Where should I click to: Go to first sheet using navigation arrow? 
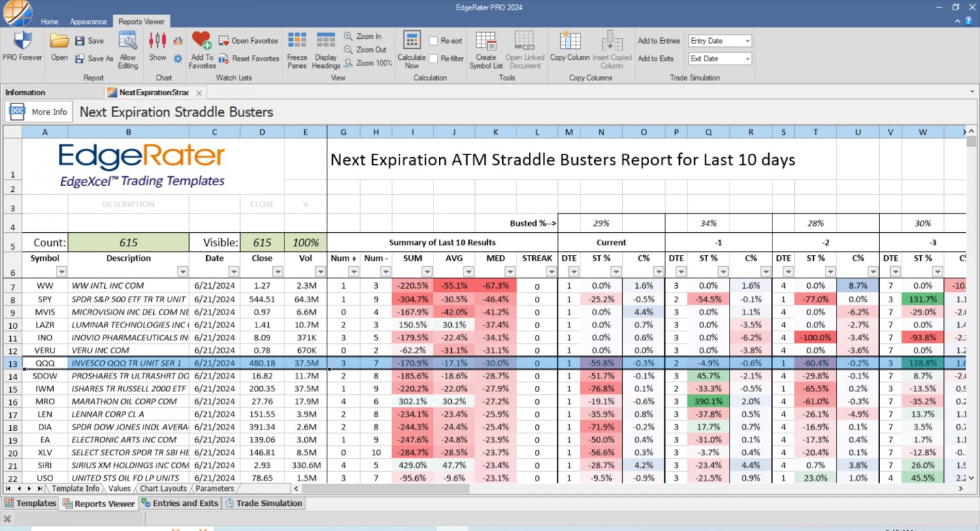pos(9,489)
